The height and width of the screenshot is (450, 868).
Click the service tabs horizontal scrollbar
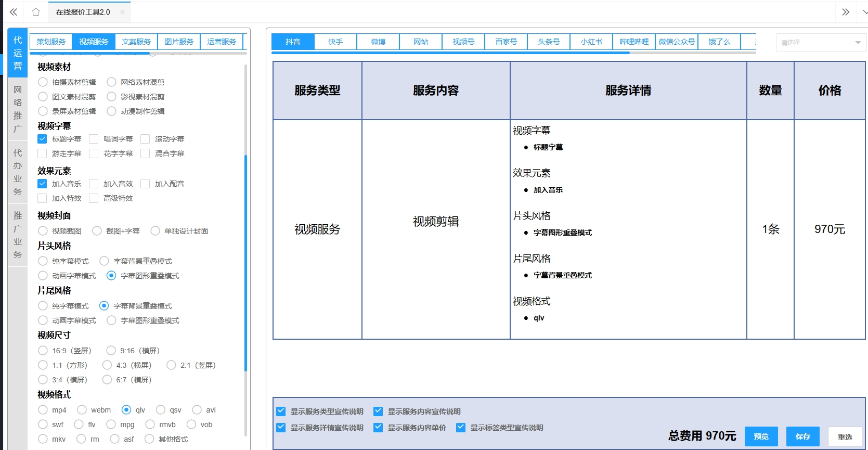(x=89, y=53)
